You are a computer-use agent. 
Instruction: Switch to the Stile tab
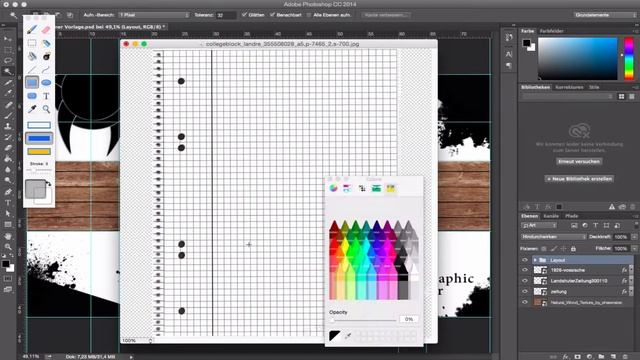point(594,87)
